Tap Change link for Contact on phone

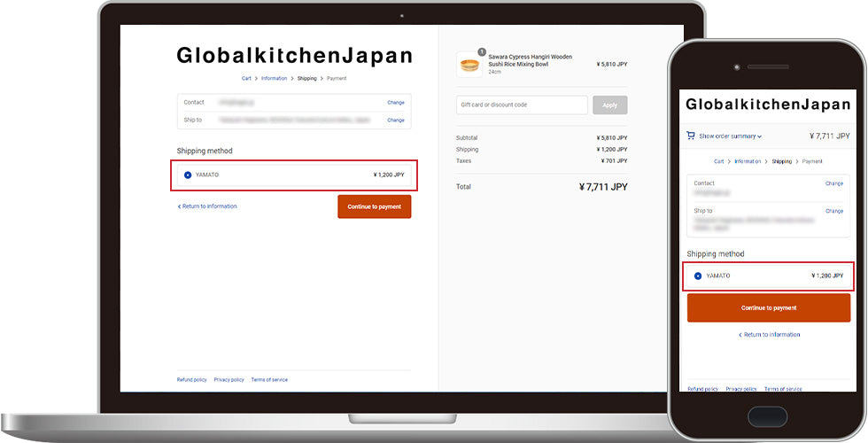pyautogui.click(x=834, y=183)
